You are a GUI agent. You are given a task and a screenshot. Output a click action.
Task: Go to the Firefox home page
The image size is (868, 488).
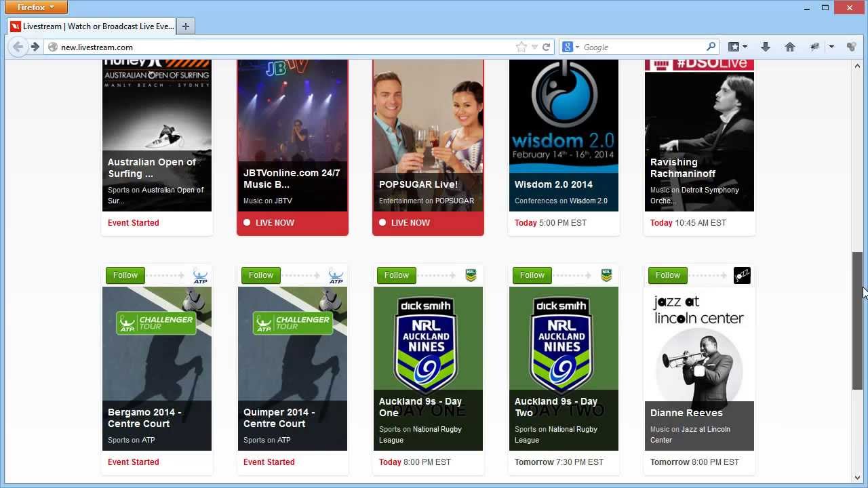790,47
